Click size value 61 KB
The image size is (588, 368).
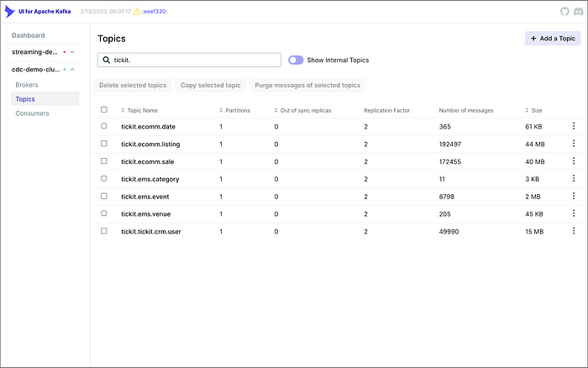tap(533, 127)
